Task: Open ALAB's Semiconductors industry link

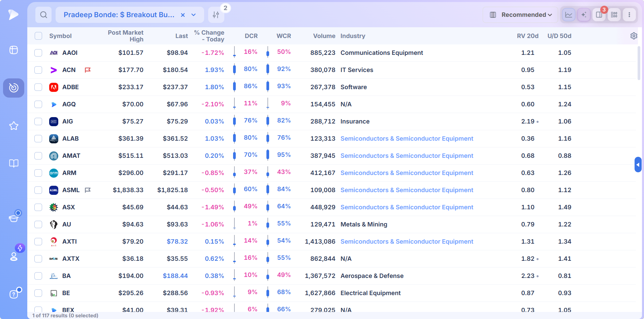Action: coord(407,139)
